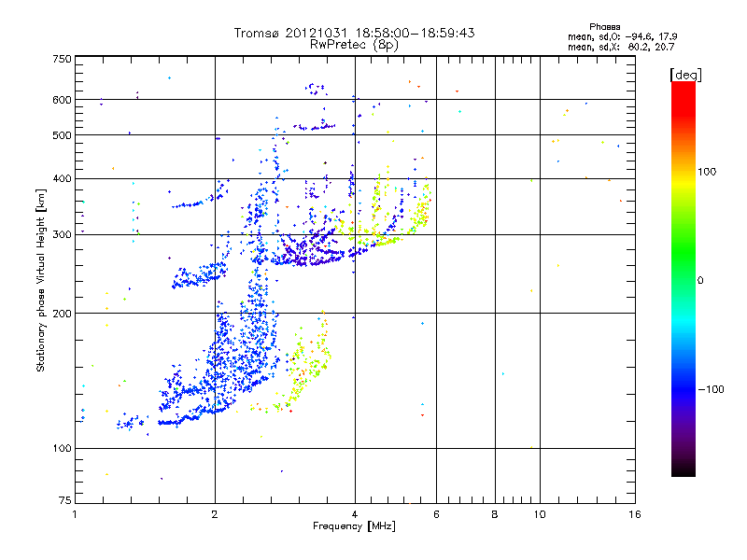The width and height of the screenshot is (747, 560).
Task: Click the y-axis label '600'
Action: click(x=62, y=100)
